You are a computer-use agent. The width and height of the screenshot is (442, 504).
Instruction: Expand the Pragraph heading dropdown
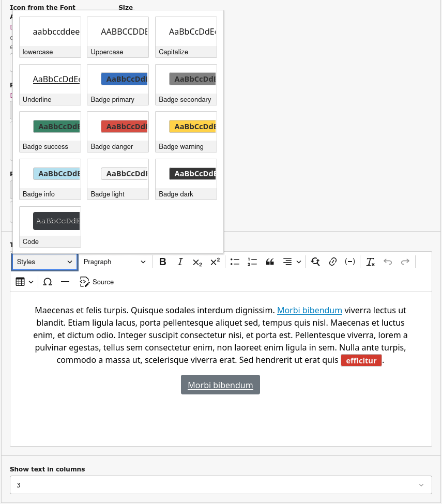(x=115, y=262)
